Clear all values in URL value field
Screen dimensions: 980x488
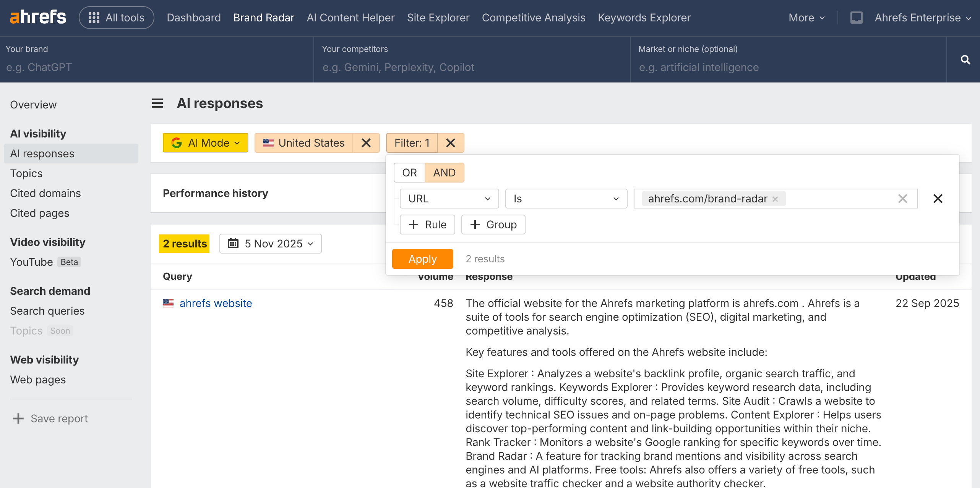click(902, 199)
